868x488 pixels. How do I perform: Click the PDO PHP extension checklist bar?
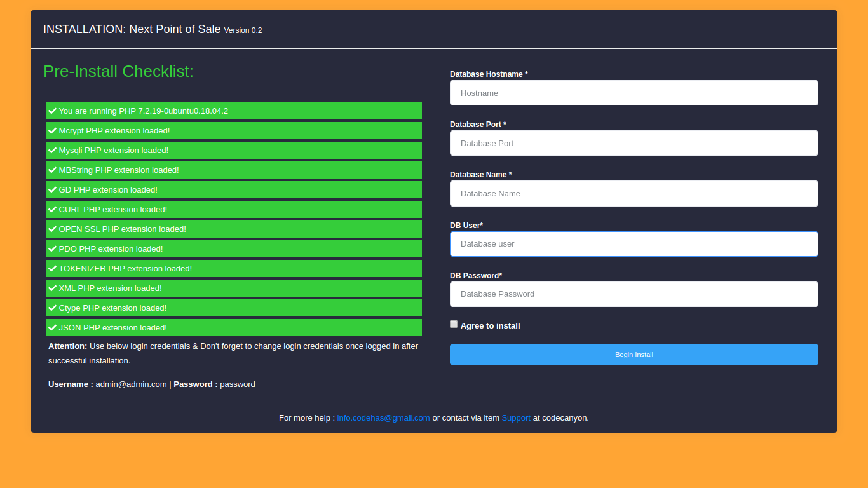tap(233, 248)
